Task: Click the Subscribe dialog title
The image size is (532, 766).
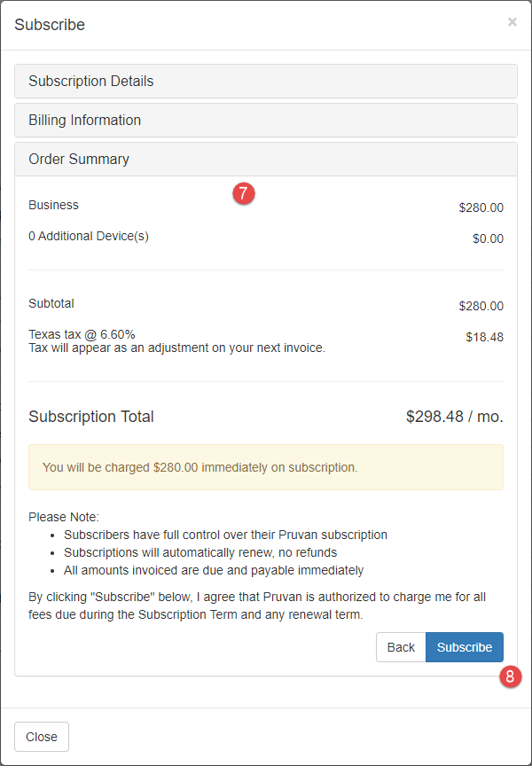Action: click(50, 25)
